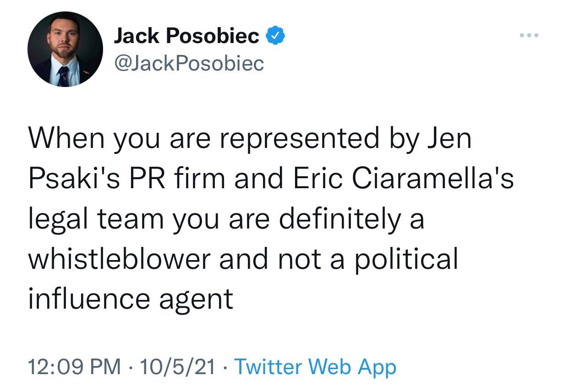Open the @JackPosobiec handle link
Image resolution: width=569 pixels, height=392 pixels.
(189, 63)
